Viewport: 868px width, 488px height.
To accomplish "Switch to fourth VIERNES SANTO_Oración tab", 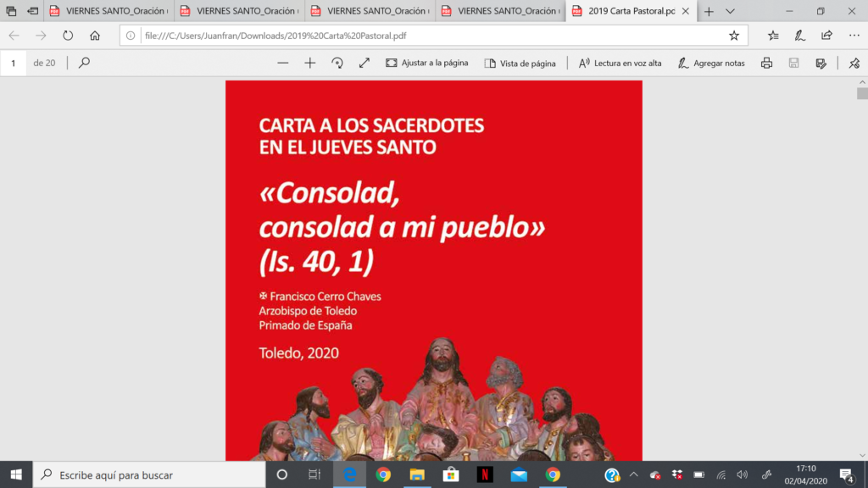I will pos(501,11).
